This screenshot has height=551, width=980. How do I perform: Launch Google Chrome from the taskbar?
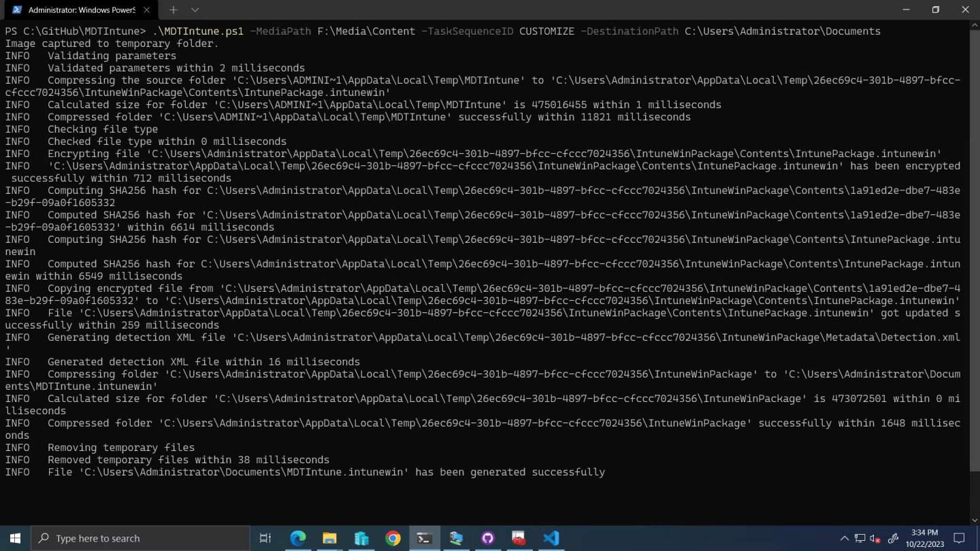tap(393, 538)
